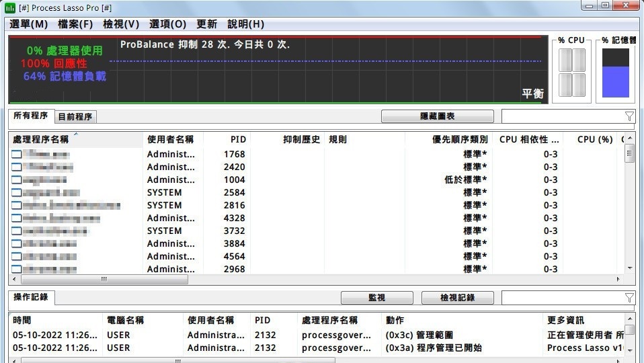Screen dimensions: 644x363
Task: Click the filter funnel icon in log panel
Action: coord(629,298)
